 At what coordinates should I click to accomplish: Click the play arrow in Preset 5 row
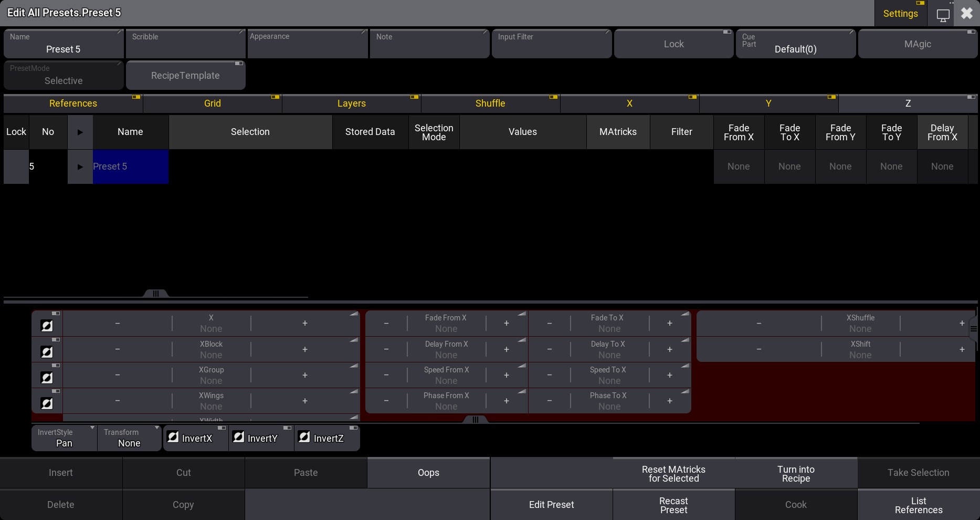click(80, 167)
